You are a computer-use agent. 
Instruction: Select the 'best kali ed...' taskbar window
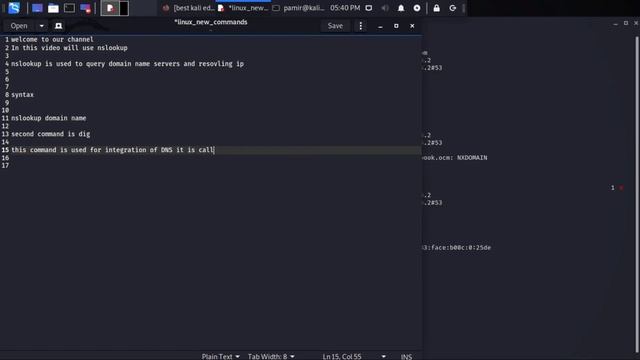tap(189, 8)
